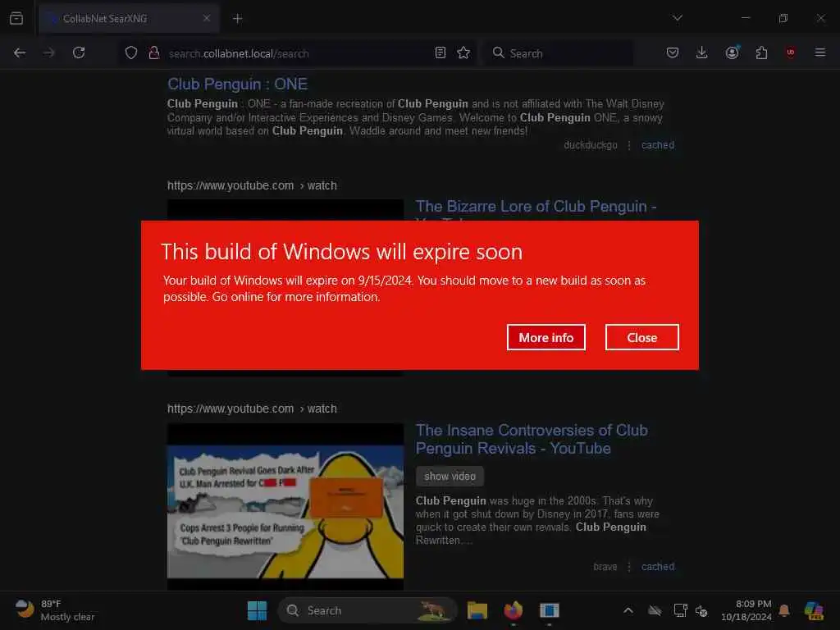This screenshot has height=630, width=840.
Task: Open tracking protection shield icon
Action: pos(131,52)
